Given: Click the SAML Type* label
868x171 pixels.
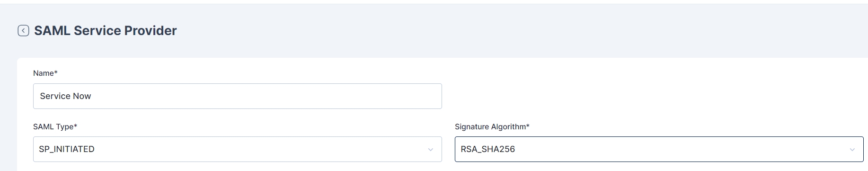Looking at the screenshot, I should 55,126.
